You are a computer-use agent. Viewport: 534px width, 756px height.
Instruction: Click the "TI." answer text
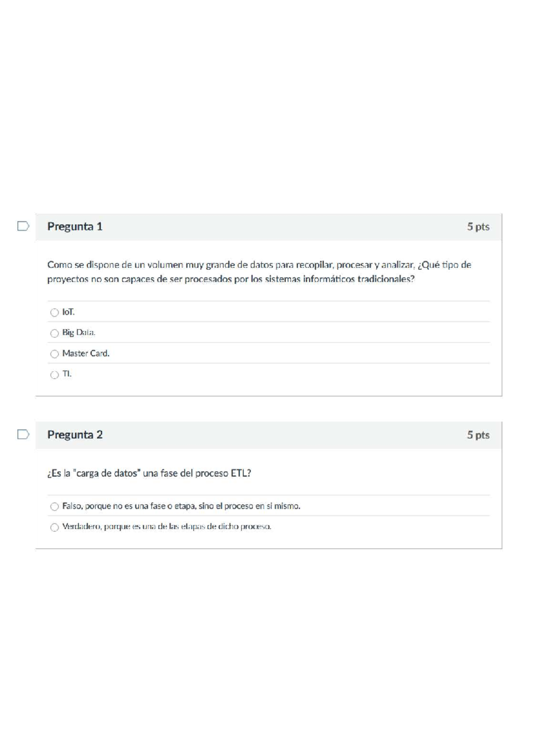click(x=67, y=374)
